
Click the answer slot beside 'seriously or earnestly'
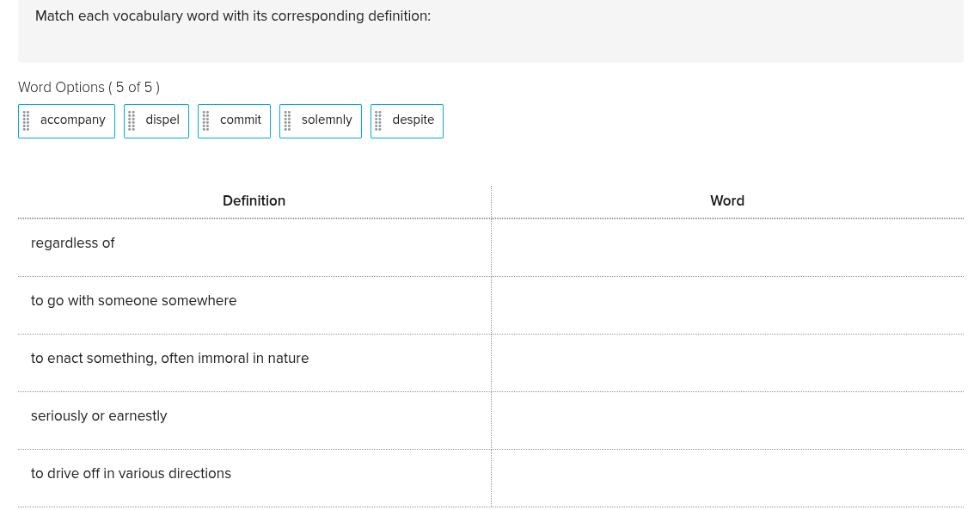(727, 420)
